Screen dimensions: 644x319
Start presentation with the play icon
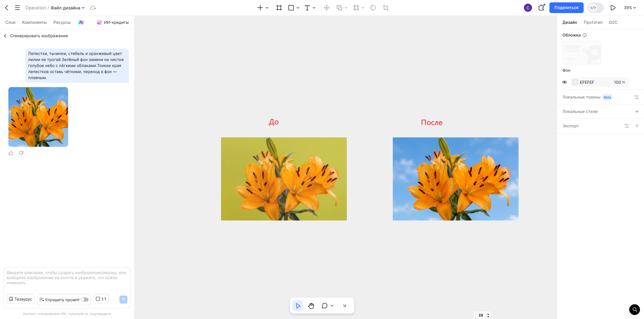pos(613,8)
